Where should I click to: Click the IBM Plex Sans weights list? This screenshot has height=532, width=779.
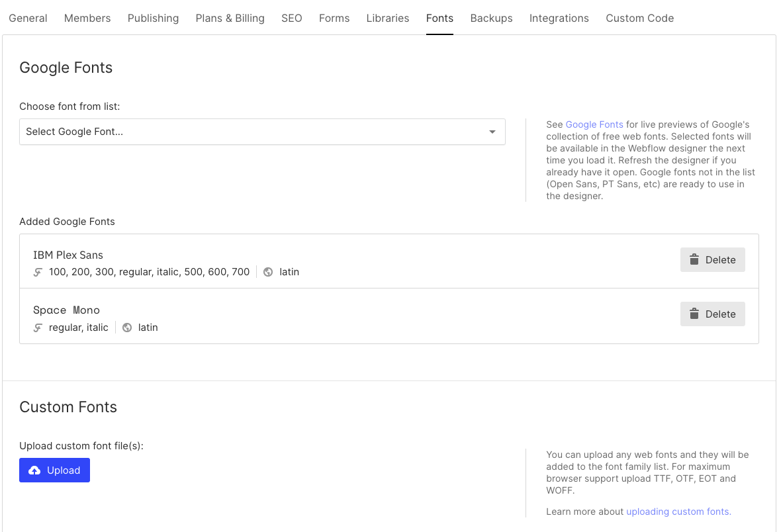[x=149, y=272]
